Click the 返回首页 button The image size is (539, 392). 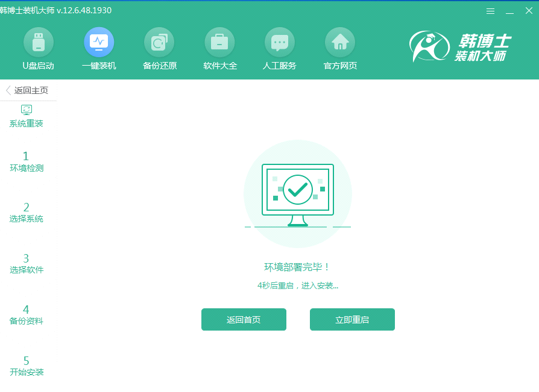tap(244, 319)
